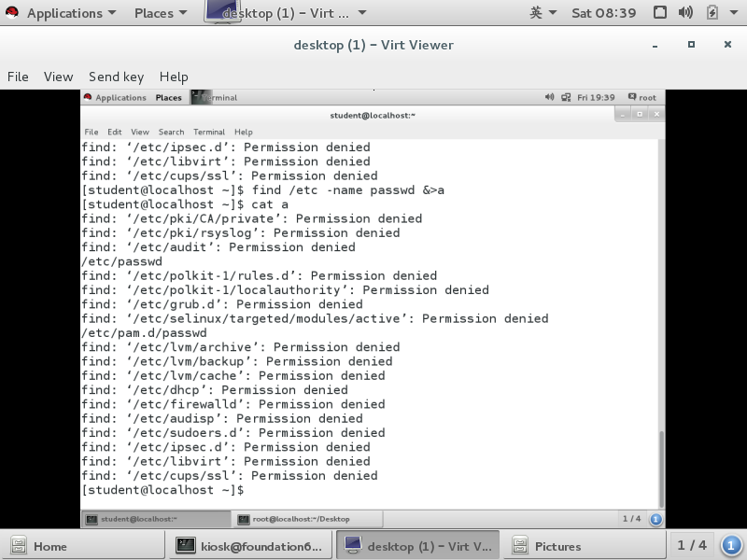
Task: Open guest Places menu
Action: [168, 98]
